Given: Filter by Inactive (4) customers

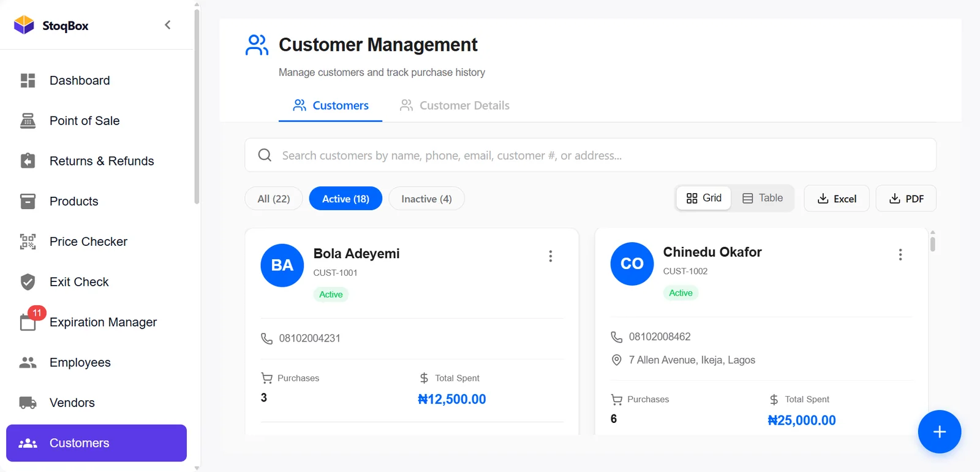Looking at the screenshot, I should point(426,199).
